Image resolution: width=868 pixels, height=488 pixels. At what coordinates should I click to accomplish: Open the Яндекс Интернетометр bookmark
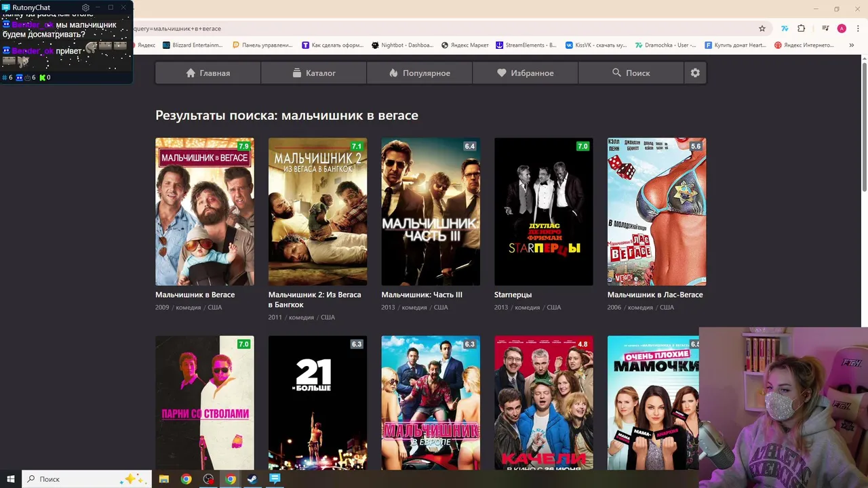click(804, 45)
